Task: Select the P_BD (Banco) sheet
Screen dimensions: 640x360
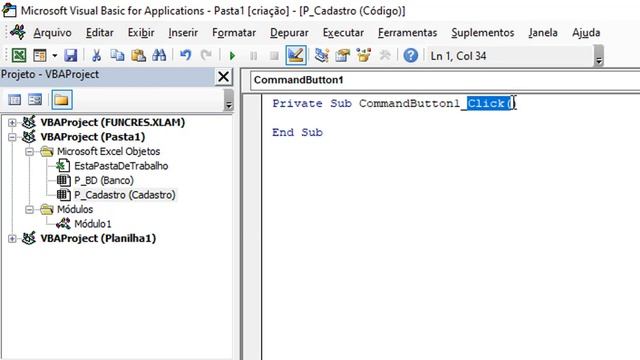Action: point(104,180)
